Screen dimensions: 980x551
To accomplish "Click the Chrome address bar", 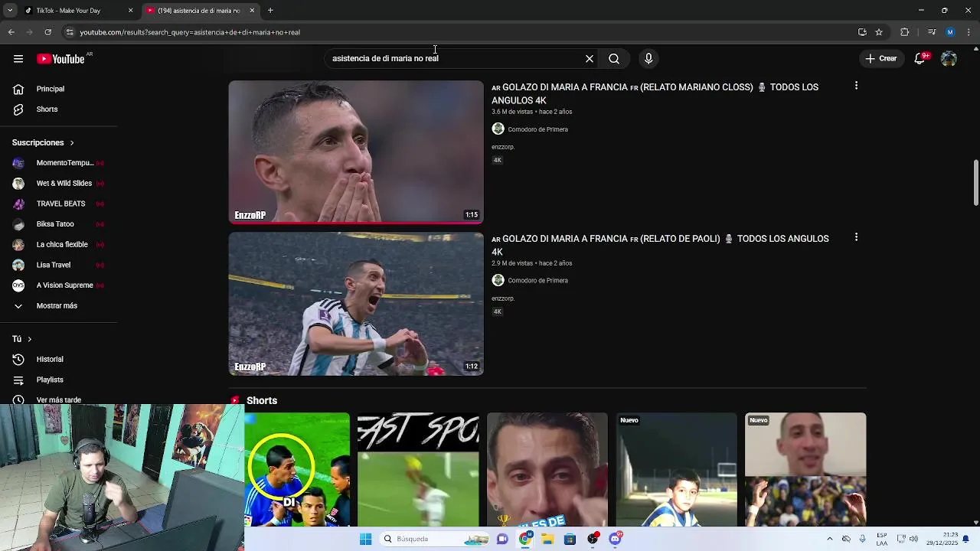I will tap(459, 32).
